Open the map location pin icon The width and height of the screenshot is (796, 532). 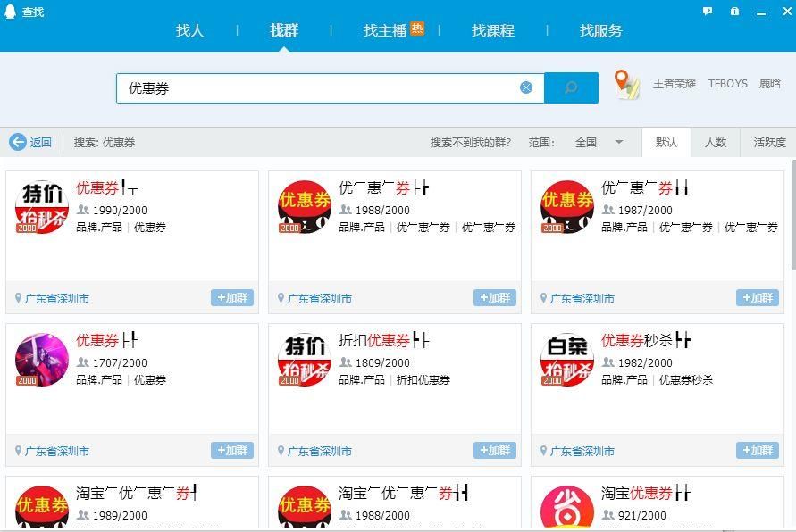pos(626,84)
